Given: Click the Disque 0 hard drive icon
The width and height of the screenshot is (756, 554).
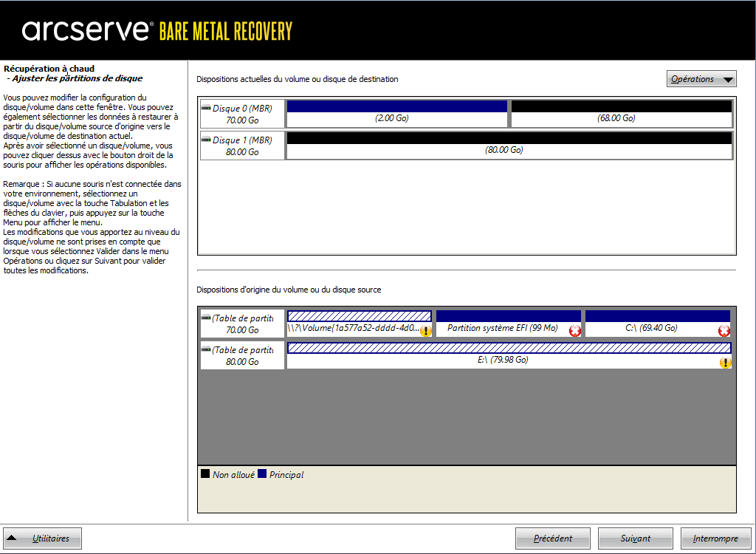Looking at the screenshot, I should coord(206,108).
